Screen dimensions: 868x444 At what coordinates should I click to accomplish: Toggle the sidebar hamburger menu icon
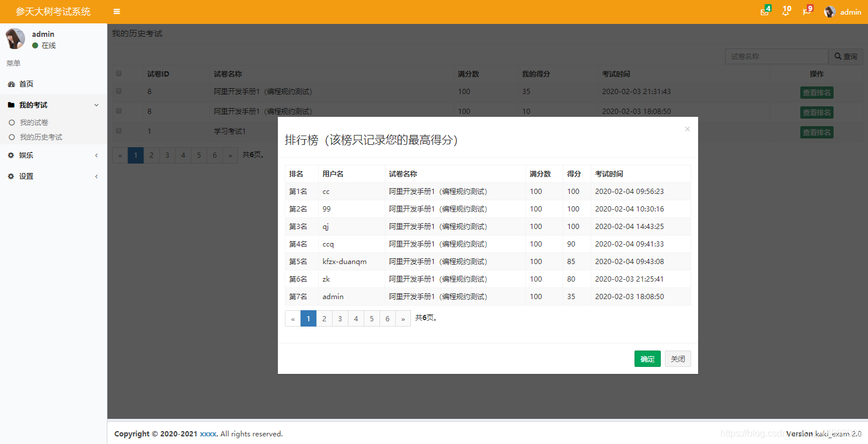point(117,12)
